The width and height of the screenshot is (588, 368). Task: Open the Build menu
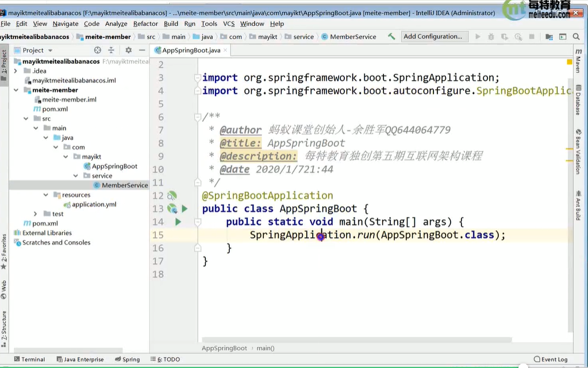171,24
